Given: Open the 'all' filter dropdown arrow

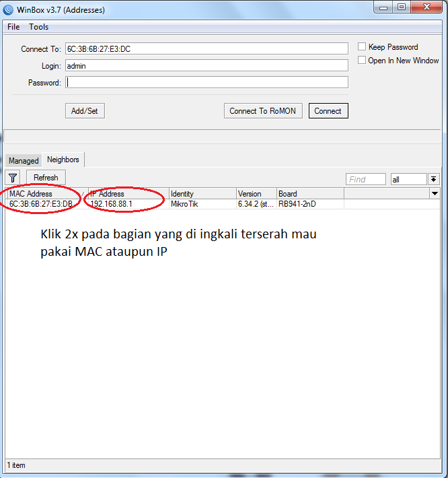Looking at the screenshot, I should click(x=434, y=179).
